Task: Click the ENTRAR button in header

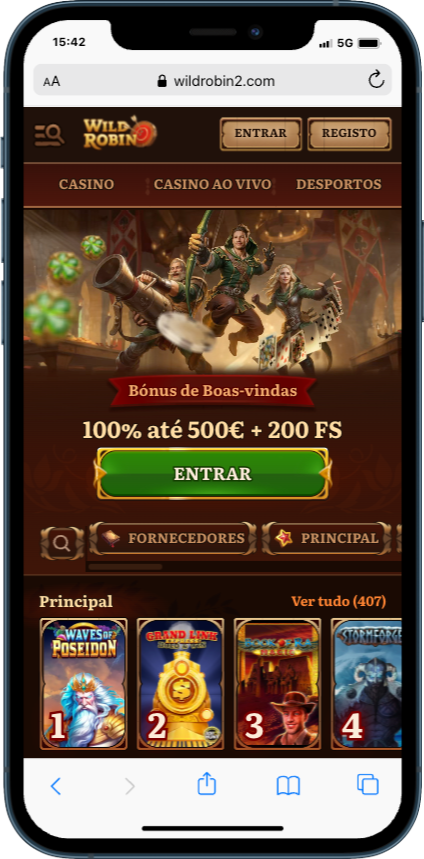Action: [x=261, y=134]
